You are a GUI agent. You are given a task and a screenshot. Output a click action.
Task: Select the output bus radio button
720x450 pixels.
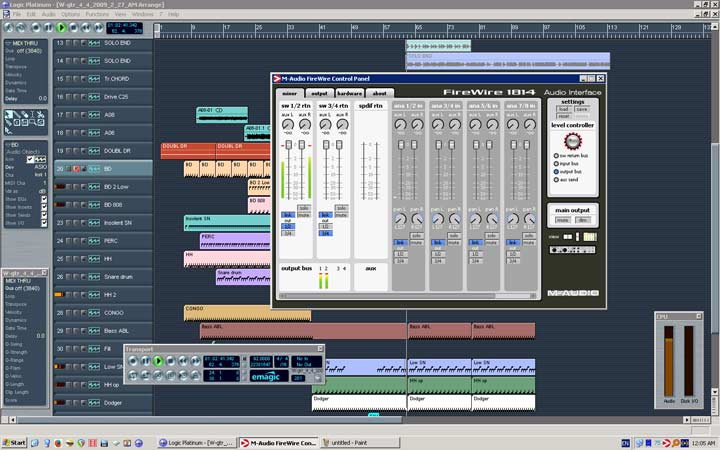(556, 172)
